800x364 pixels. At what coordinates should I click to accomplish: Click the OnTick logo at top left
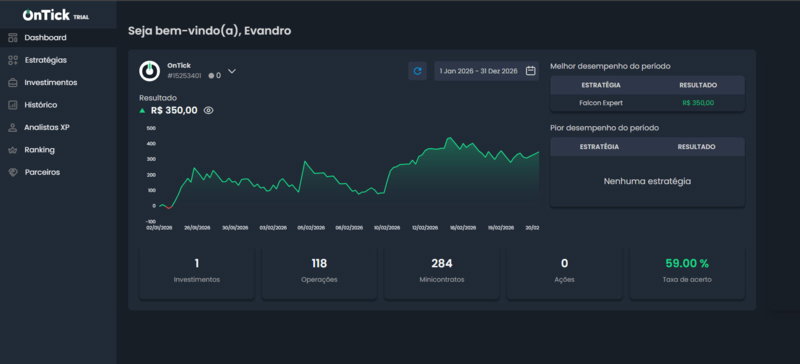46,15
